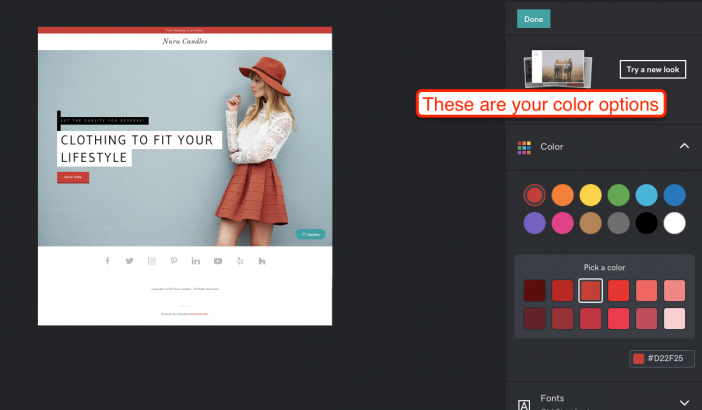Viewport: 702px width, 410px height.
Task: Expand the Fonts section chevron
Action: pyautogui.click(x=684, y=402)
